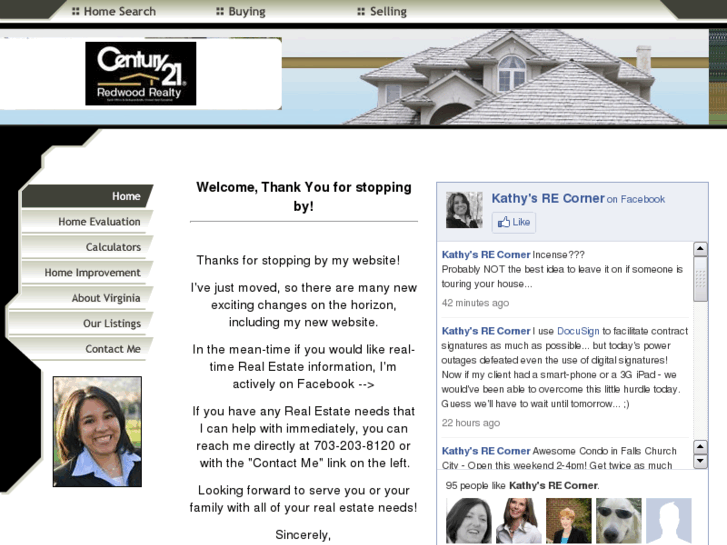Screen dimensions: 727x545
Task: Click the lower up arrow of feed scrollbar
Action: point(700,447)
